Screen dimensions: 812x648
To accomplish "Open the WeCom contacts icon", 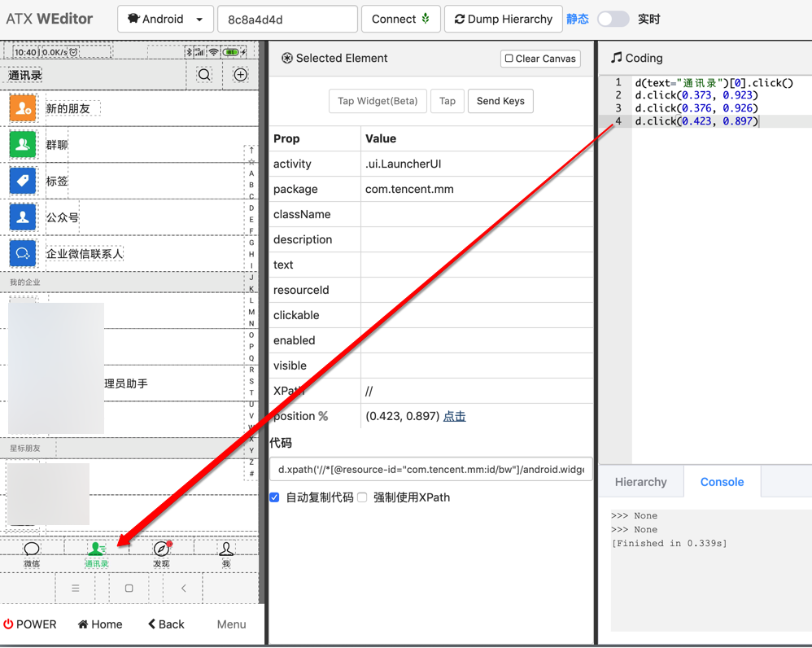I will 23,253.
